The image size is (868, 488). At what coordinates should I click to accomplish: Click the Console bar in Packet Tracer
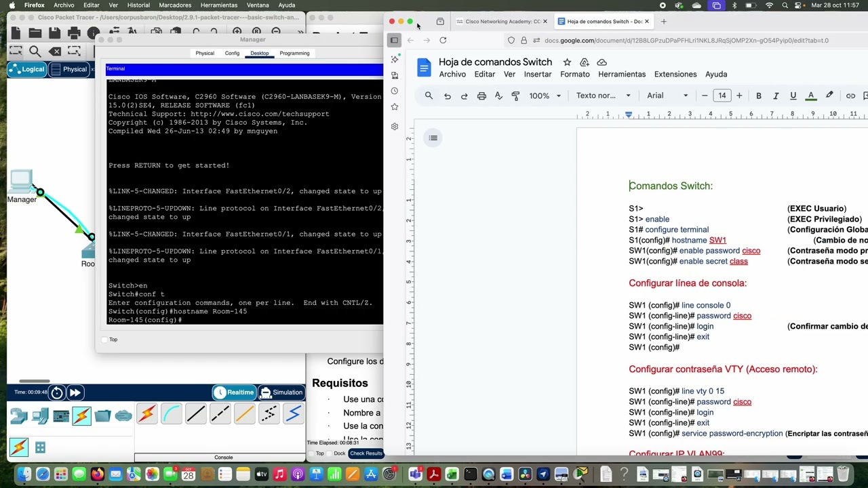[x=223, y=457]
